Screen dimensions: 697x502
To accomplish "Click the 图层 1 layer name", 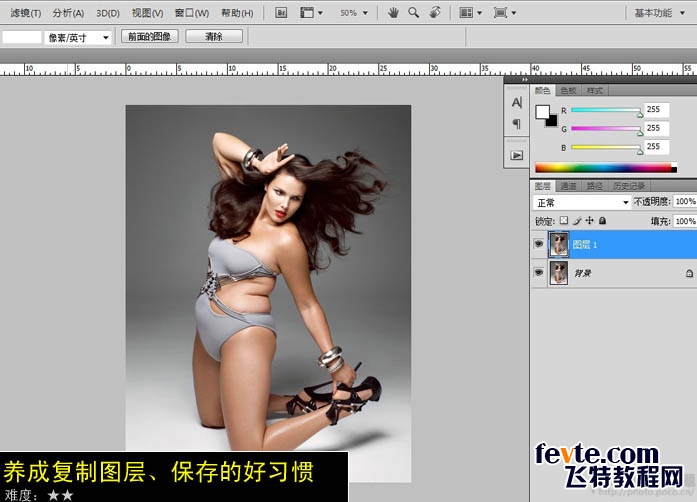I will 585,245.
